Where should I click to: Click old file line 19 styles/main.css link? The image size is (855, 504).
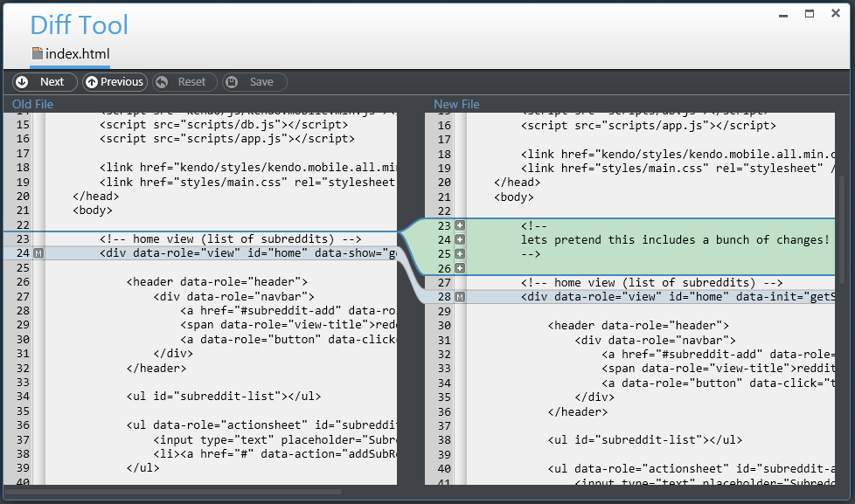(x=247, y=182)
